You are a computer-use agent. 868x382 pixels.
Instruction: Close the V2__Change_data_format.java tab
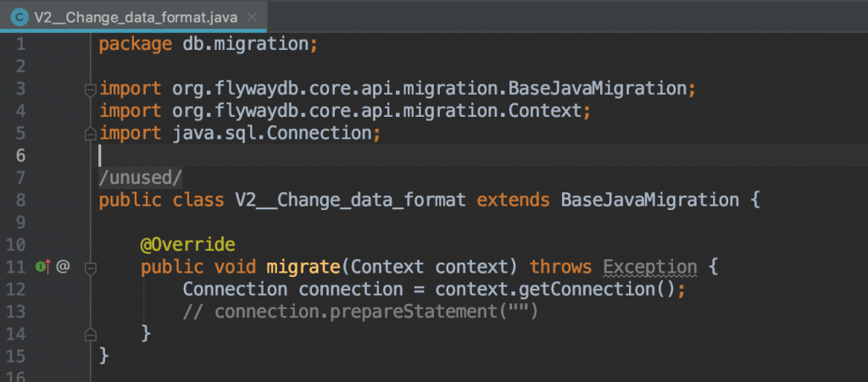coord(252,18)
